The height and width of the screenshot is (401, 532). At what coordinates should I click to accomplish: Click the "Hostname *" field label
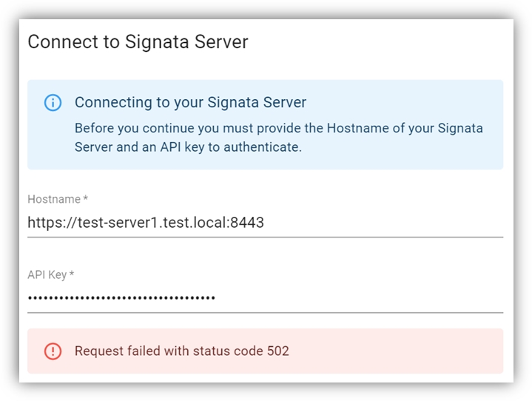click(58, 199)
